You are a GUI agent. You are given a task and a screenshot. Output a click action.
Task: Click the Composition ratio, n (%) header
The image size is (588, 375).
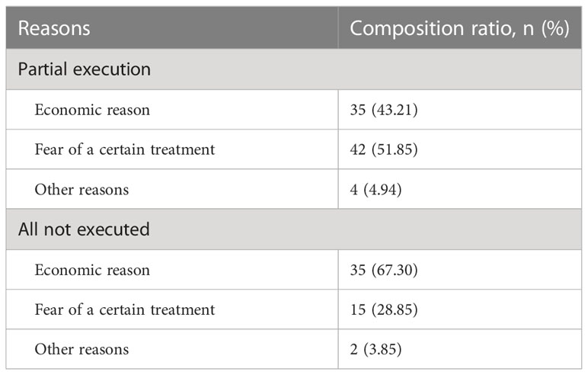tap(459, 28)
